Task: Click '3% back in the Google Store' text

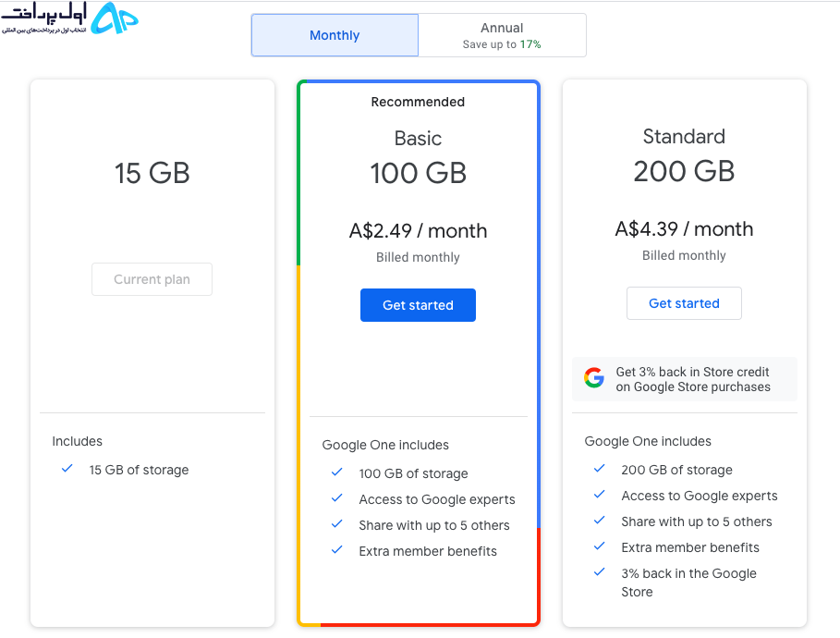Action: click(689, 583)
